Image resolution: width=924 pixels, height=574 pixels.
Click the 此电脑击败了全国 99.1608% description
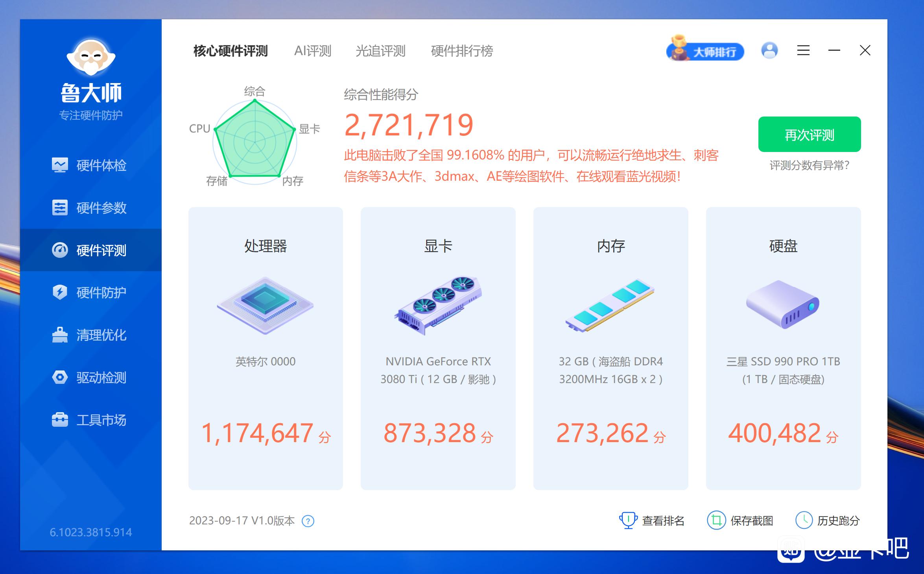531,166
